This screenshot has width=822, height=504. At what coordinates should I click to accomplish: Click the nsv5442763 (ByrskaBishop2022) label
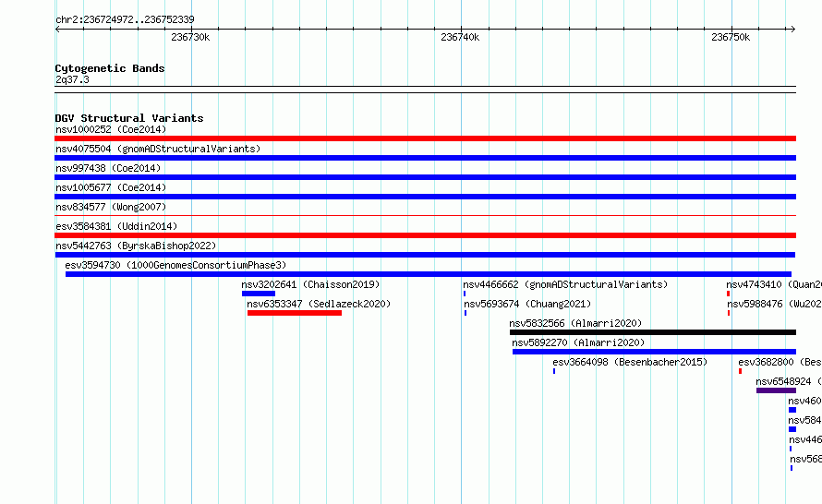pyautogui.click(x=136, y=246)
